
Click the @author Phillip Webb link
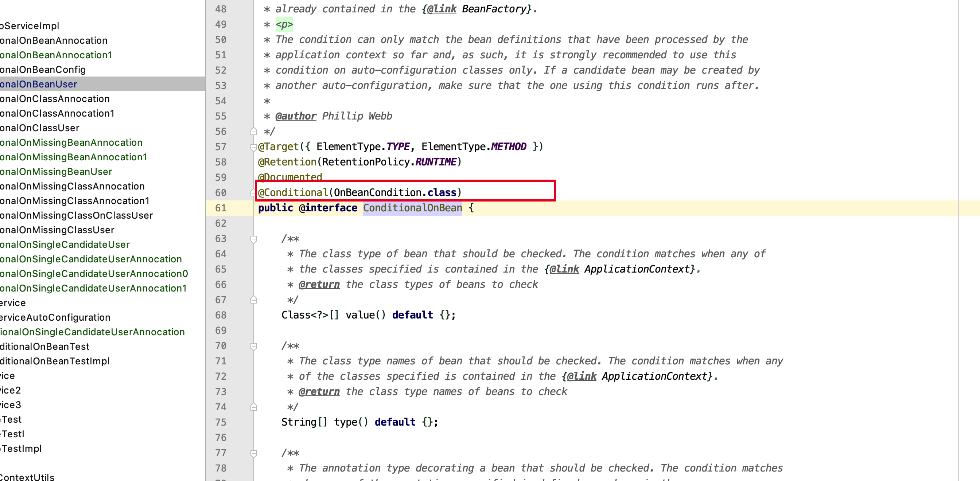[x=296, y=116]
